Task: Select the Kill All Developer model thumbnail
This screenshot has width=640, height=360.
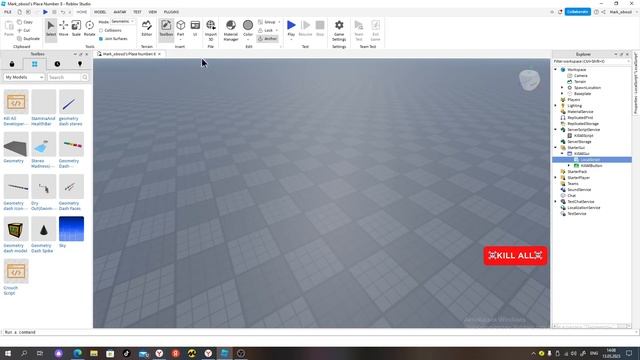Action: [x=16, y=102]
